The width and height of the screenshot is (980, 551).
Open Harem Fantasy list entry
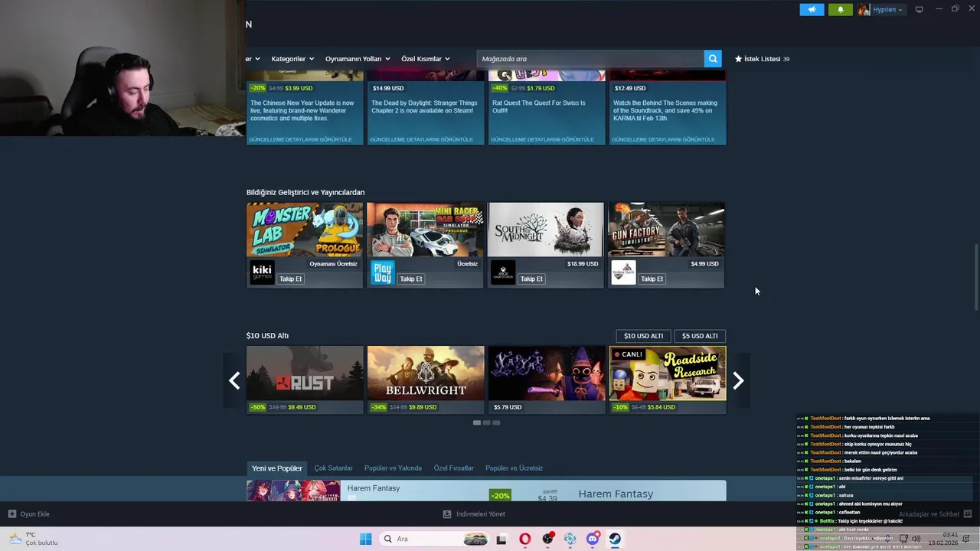(x=486, y=491)
